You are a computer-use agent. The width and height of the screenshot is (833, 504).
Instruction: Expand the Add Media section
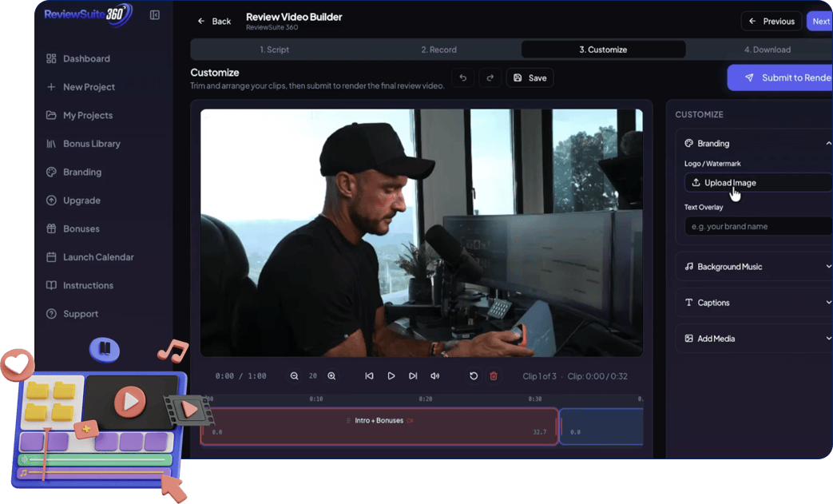tap(756, 339)
